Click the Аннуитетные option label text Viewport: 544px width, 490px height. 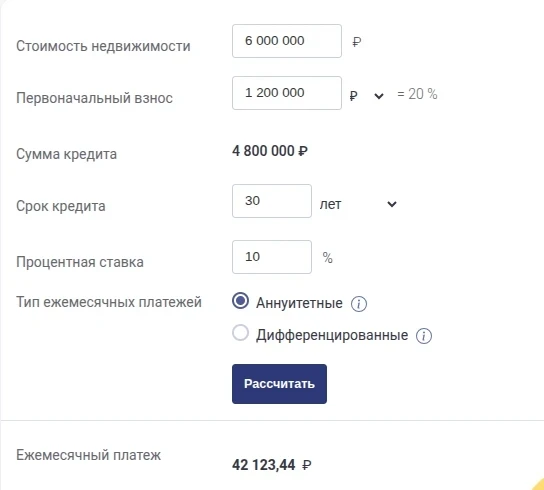tap(299, 303)
